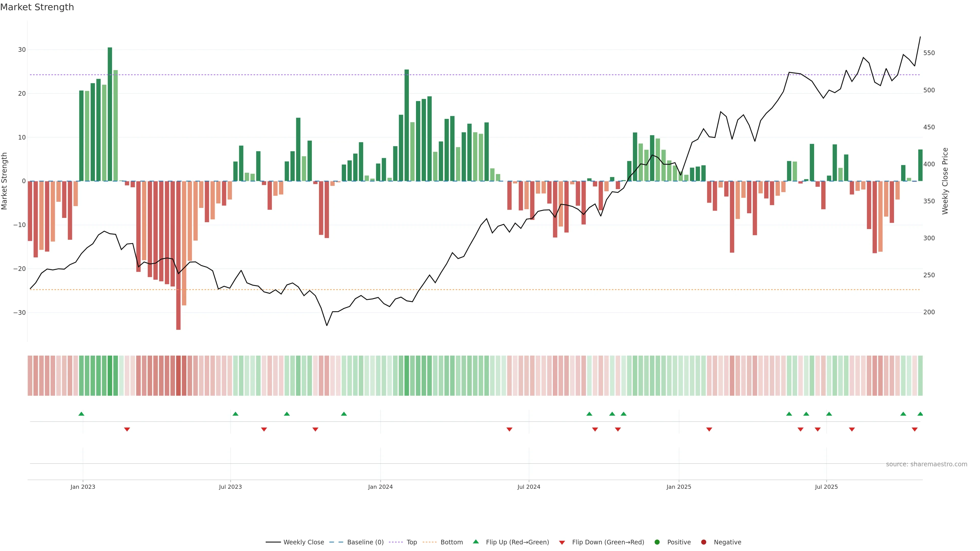980x551 pixels.
Task: Click the darkest green heatmap strip cell near Jan 2024
Action: (x=407, y=376)
